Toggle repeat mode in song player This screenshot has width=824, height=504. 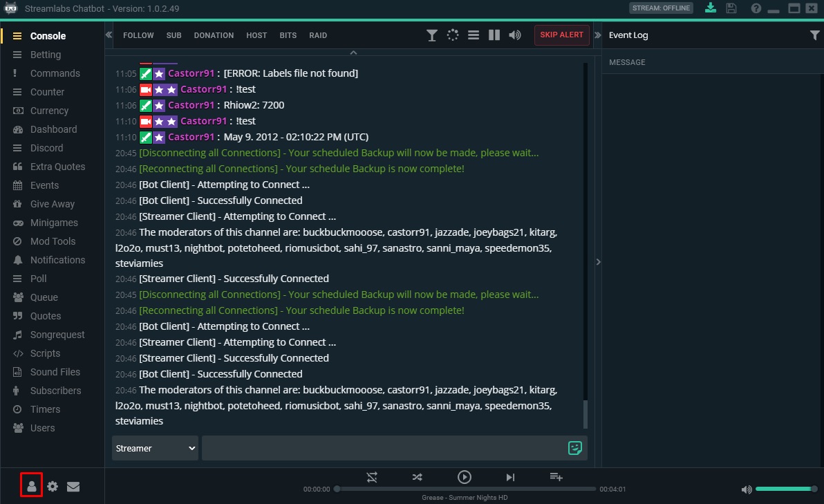coord(372,476)
